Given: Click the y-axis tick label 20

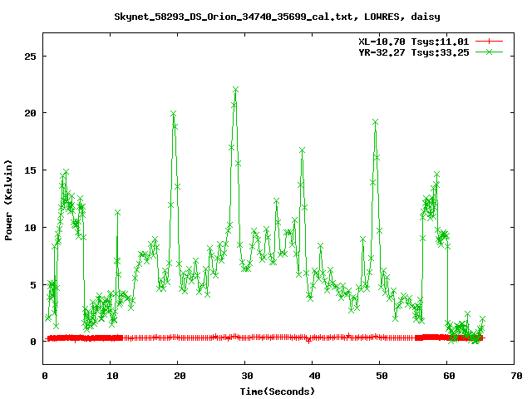Looking at the screenshot, I should pyautogui.click(x=30, y=113).
